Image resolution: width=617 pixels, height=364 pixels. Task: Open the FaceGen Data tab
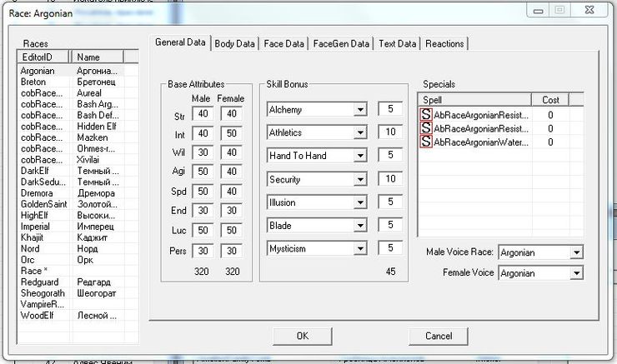[341, 43]
